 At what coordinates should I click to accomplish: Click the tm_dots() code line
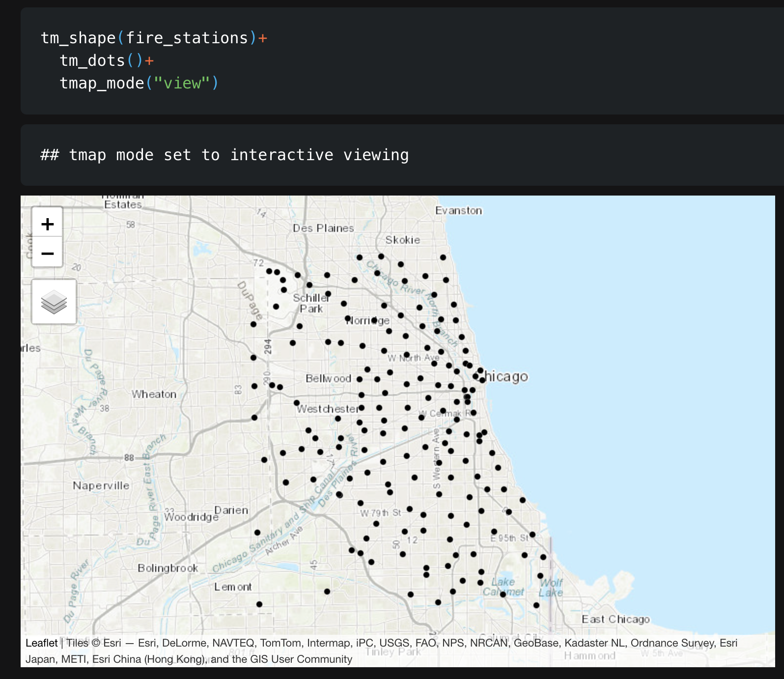point(107,60)
